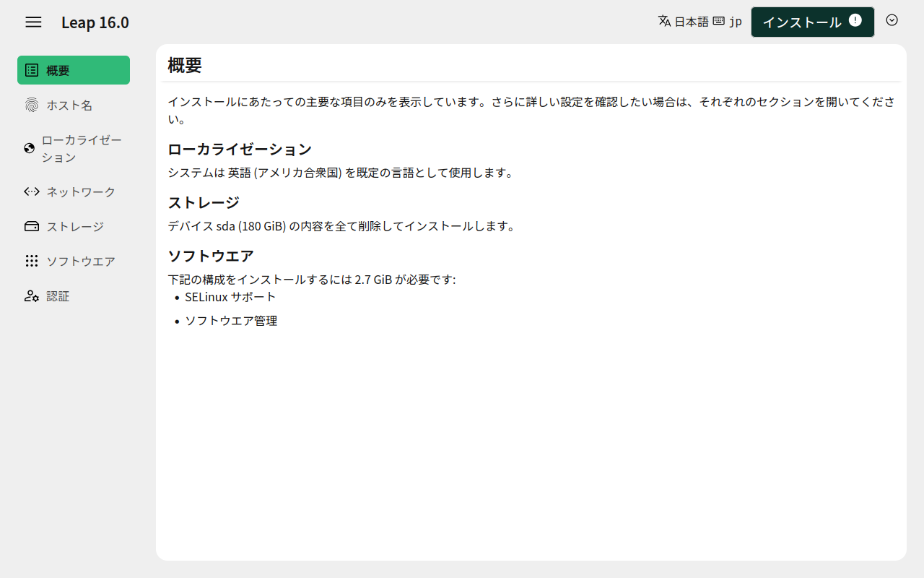Image resolution: width=924 pixels, height=578 pixels.
Task: Click the ストレージ heading in overview
Action: [x=204, y=202]
